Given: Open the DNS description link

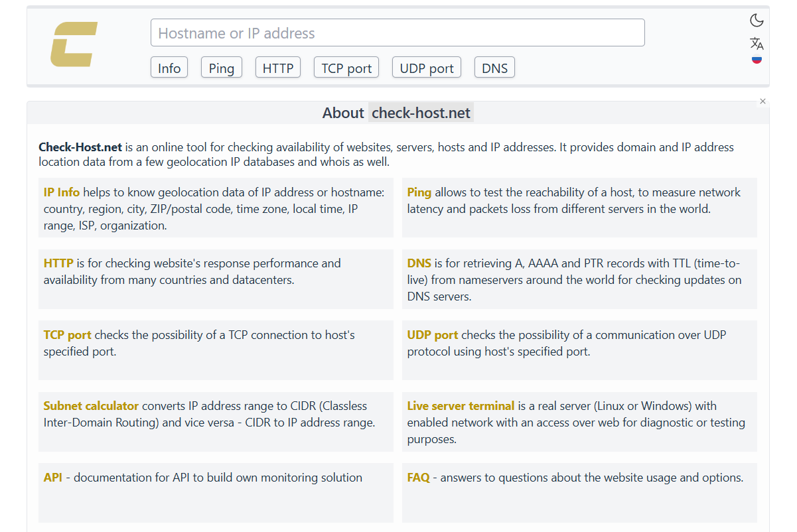Looking at the screenshot, I should pyautogui.click(x=419, y=263).
